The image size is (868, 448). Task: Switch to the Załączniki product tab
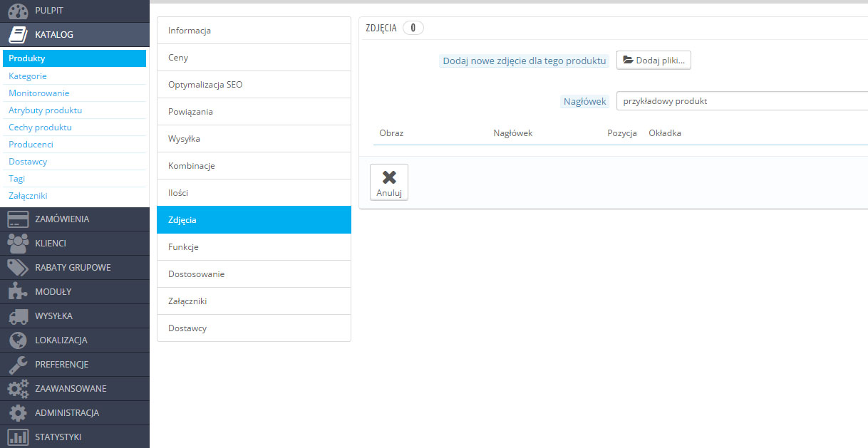[x=254, y=301]
